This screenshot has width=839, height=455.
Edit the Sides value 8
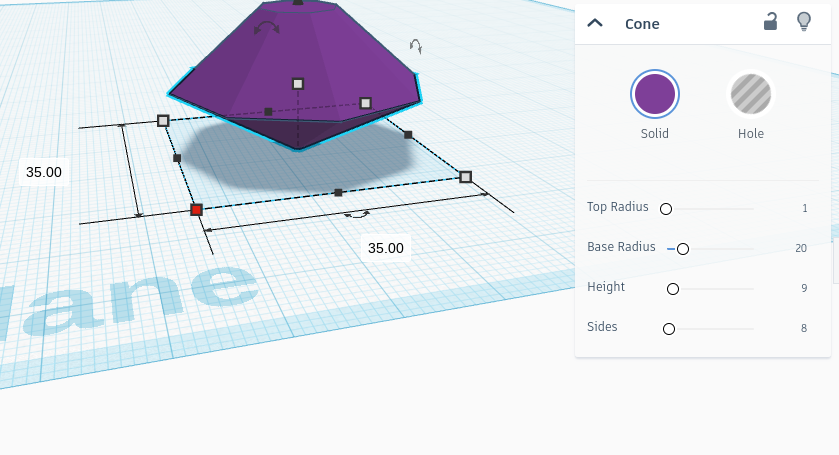(804, 328)
